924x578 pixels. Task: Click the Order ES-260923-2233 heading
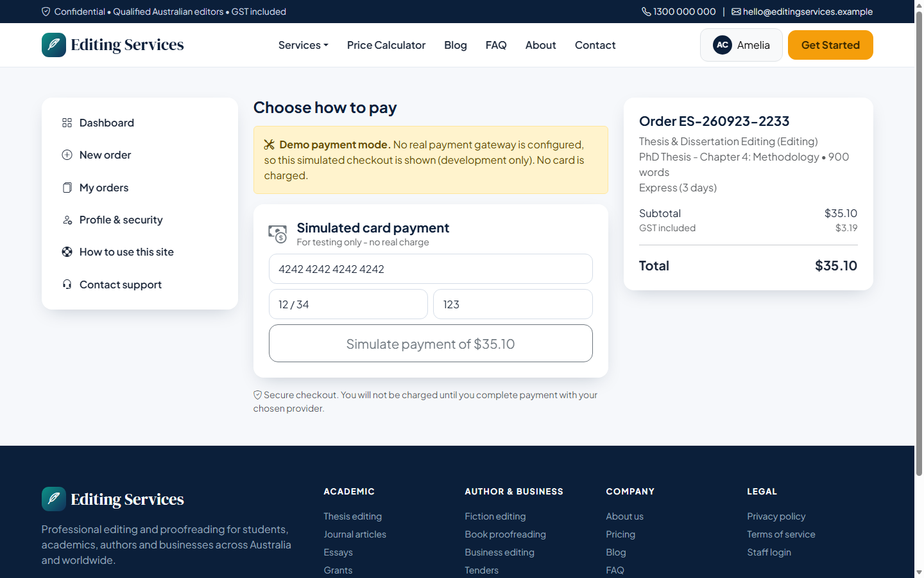pyautogui.click(x=714, y=121)
